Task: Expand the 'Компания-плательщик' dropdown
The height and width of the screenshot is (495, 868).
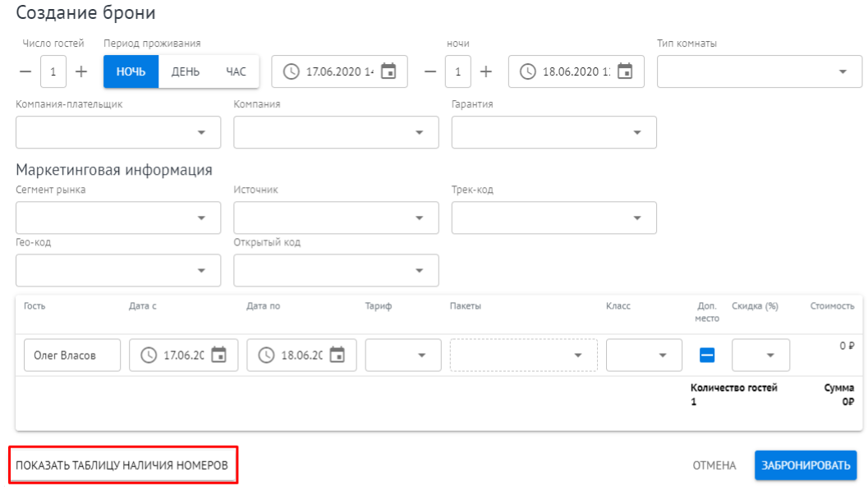Action: click(x=118, y=132)
